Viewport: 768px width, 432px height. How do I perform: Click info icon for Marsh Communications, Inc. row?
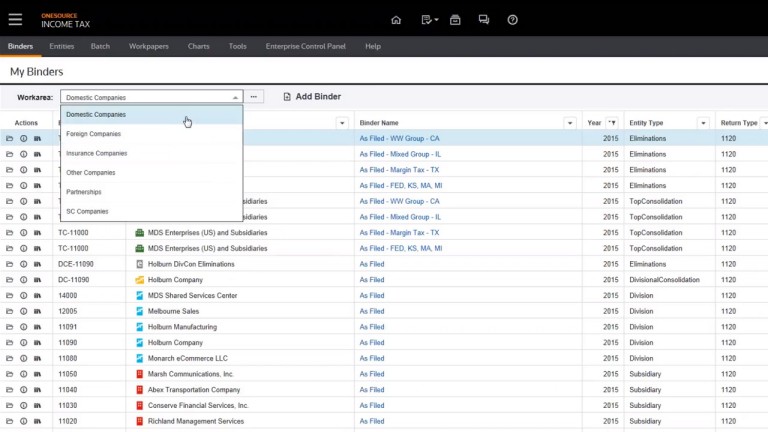pyautogui.click(x=23, y=374)
